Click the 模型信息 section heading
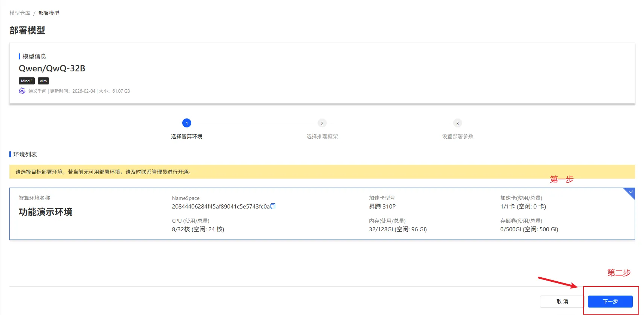Screen dimensions: 644x315 pos(34,56)
